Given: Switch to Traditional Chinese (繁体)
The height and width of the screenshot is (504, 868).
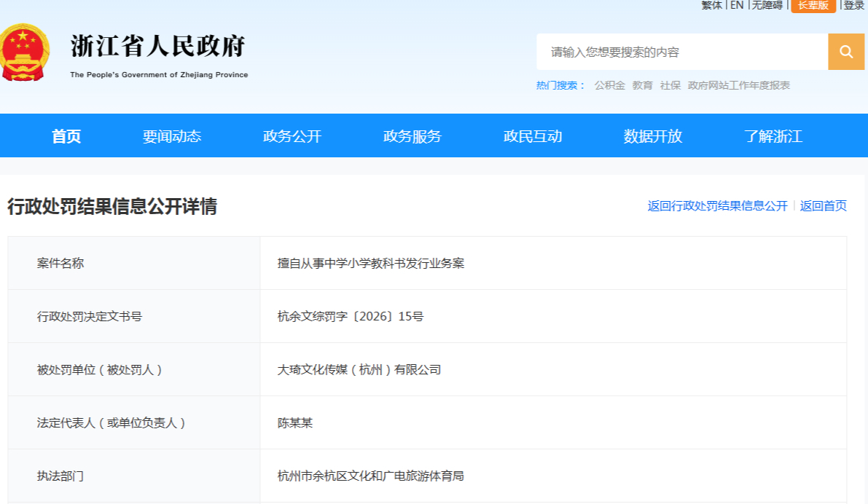Looking at the screenshot, I should point(712,5).
